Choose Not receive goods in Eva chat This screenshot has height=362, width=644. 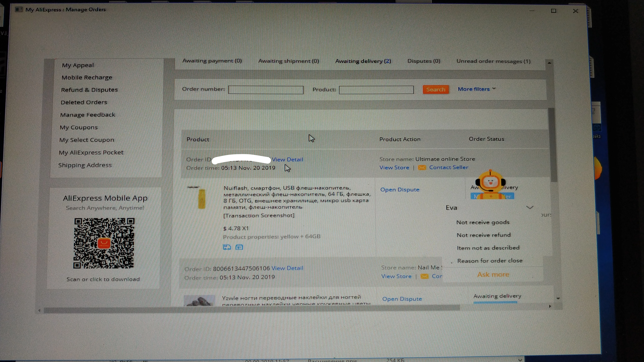[x=483, y=222]
